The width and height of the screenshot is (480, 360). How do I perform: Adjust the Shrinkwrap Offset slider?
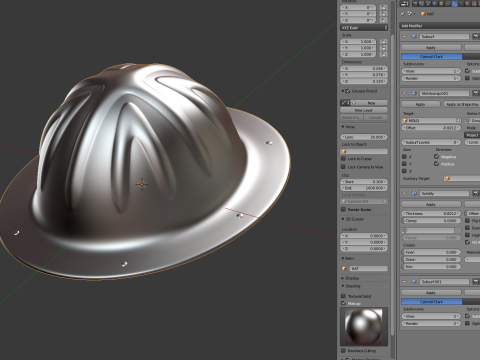tap(431, 128)
